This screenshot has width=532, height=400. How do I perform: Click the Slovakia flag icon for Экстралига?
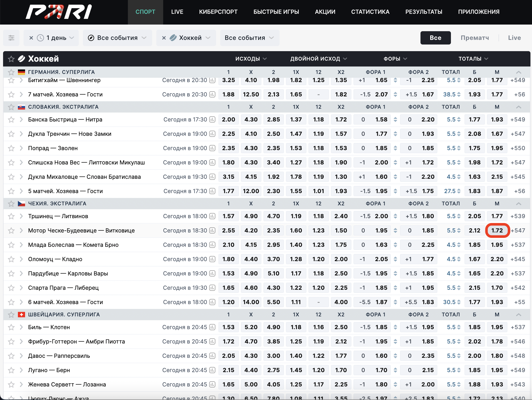pyautogui.click(x=21, y=107)
